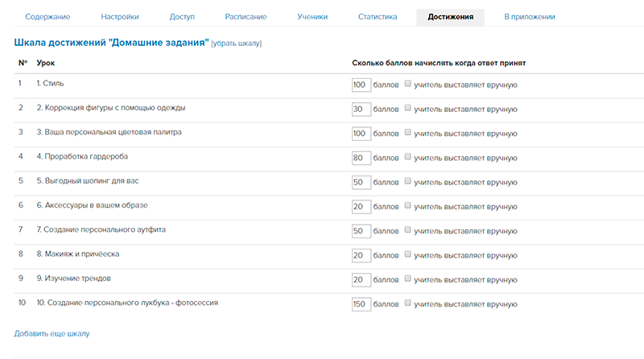Enable manual grading for Аксессуары в вашем образе
The height and width of the screenshot is (359, 644).
[x=408, y=206]
